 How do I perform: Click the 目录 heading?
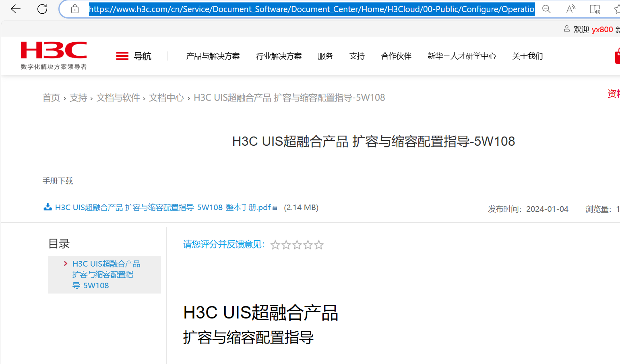pos(59,244)
